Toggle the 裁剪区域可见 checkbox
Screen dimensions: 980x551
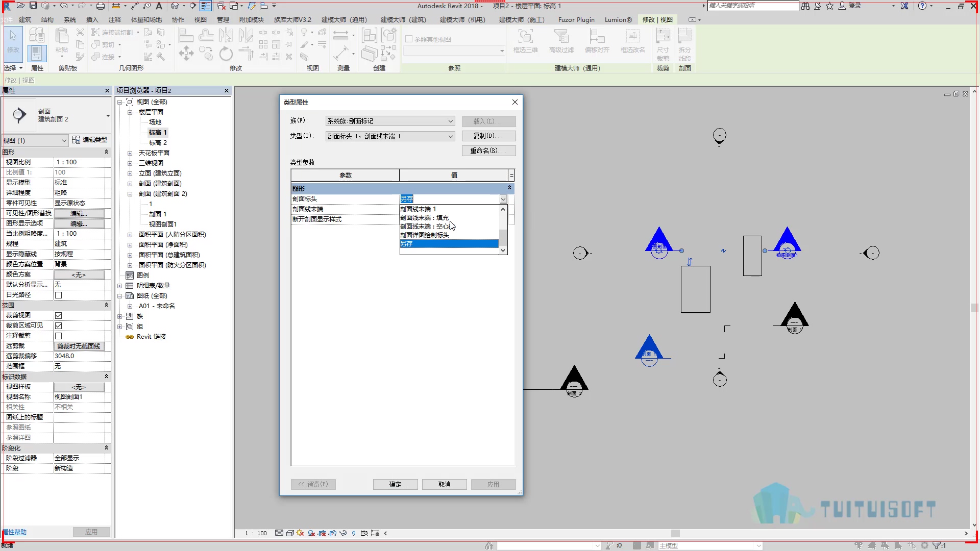[58, 325]
